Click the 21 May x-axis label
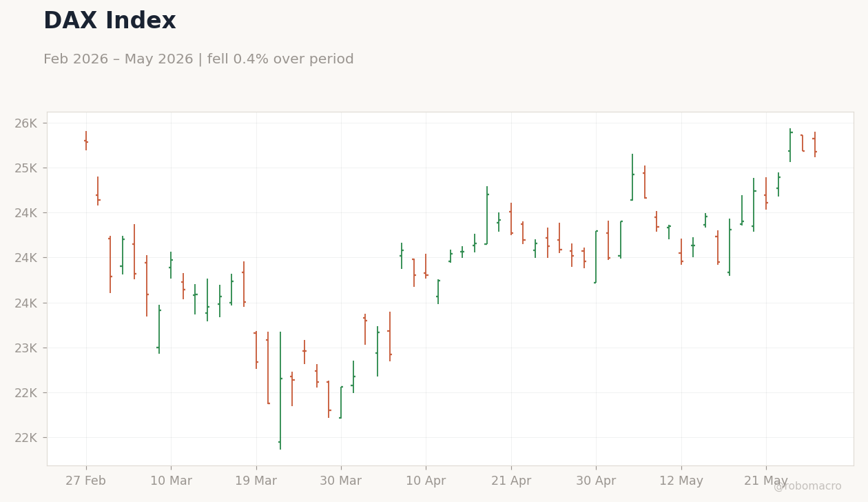Image resolution: width=868 pixels, height=502 pixels. click(766, 481)
